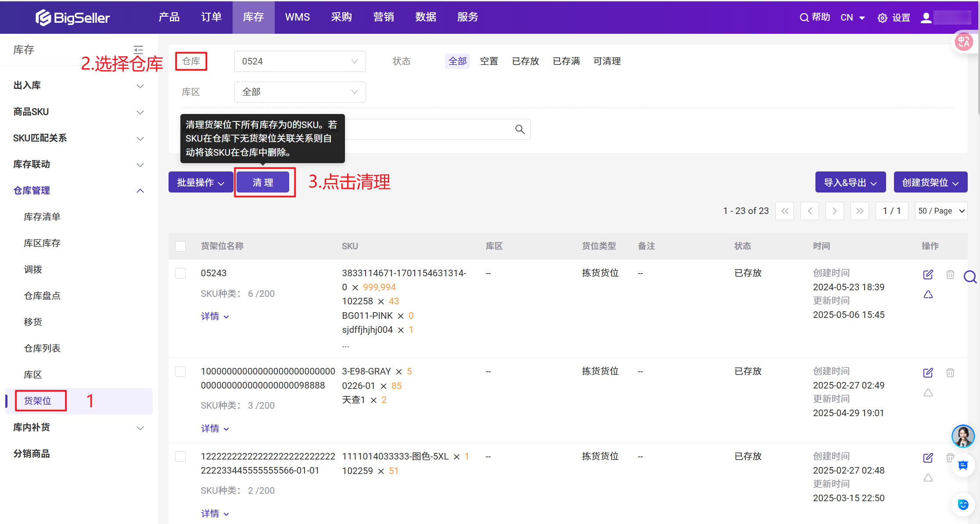Open settings gear icon
980x524 pixels.
coord(882,18)
